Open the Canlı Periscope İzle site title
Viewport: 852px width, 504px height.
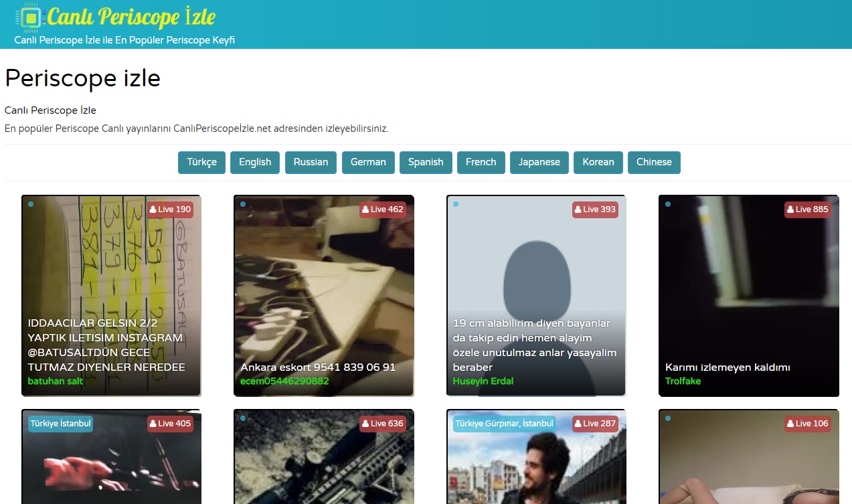(x=132, y=17)
